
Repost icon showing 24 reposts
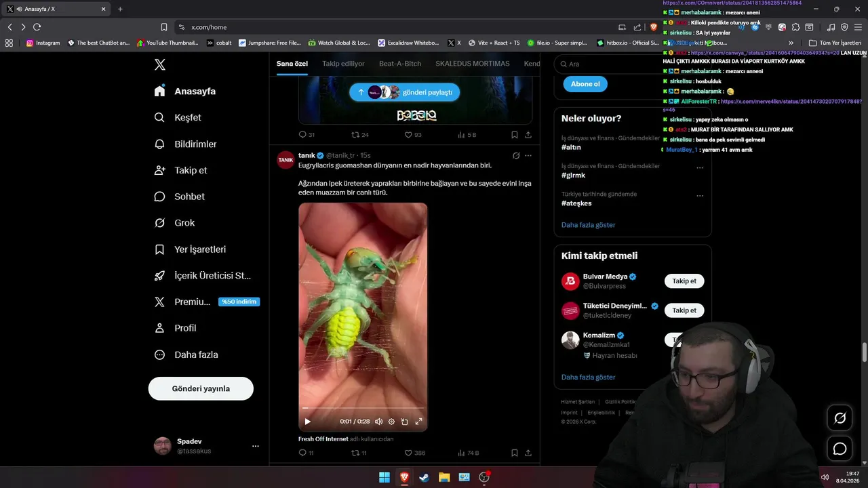click(355, 135)
